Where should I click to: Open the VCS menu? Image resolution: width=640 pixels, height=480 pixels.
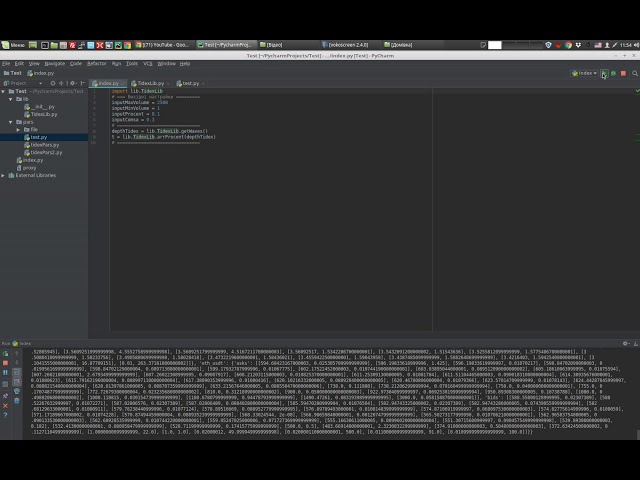[148, 64]
